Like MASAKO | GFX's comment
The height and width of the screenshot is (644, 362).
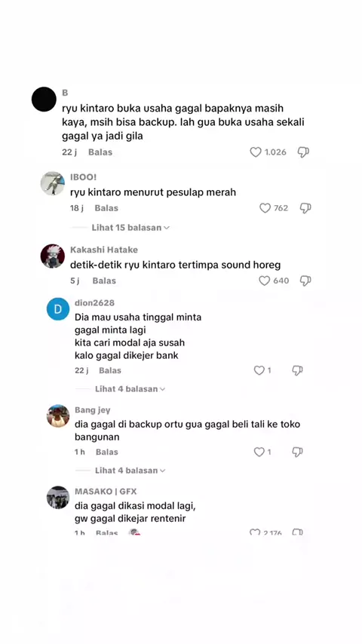pos(255,532)
